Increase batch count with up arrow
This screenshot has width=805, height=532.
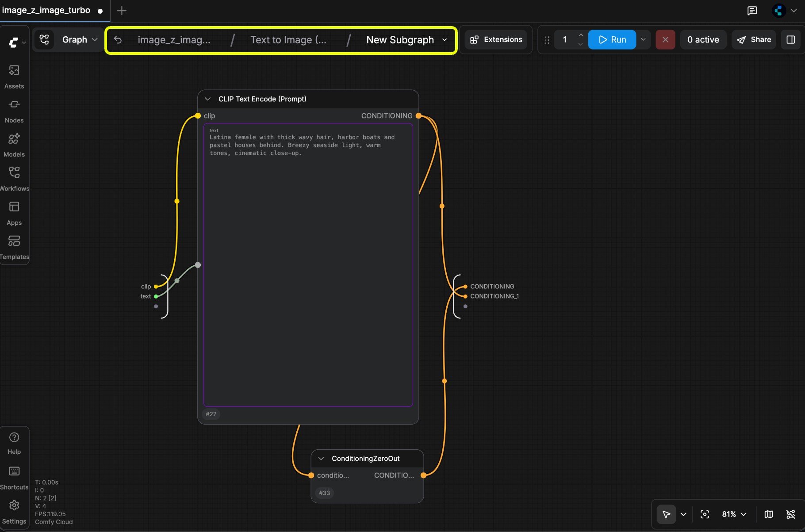(581, 35)
